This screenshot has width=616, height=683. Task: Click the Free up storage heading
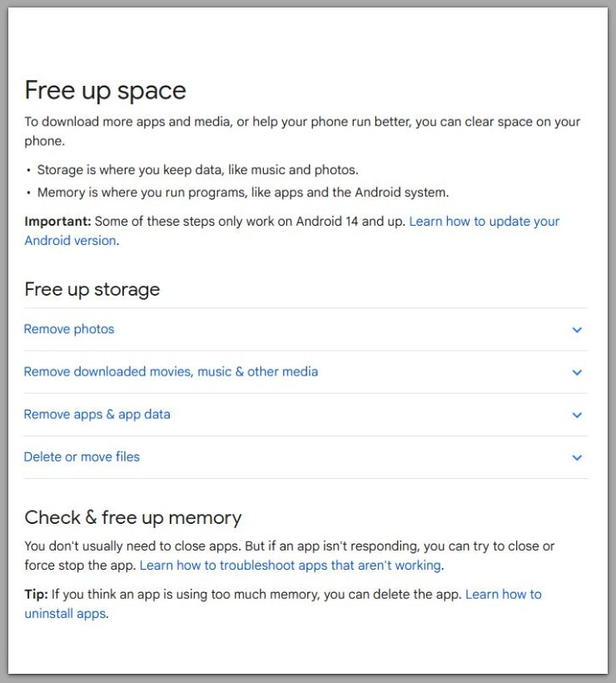[x=92, y=289]
